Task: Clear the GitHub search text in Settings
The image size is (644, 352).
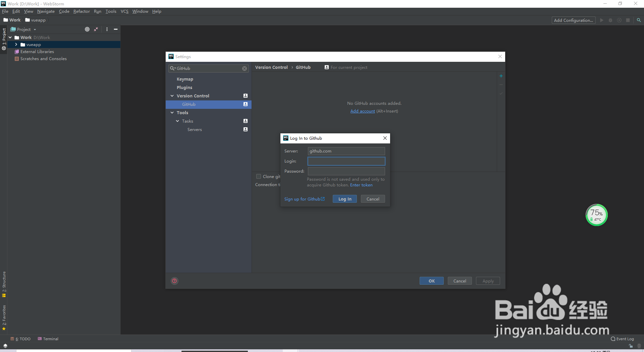Action: [x=245, y=69]
